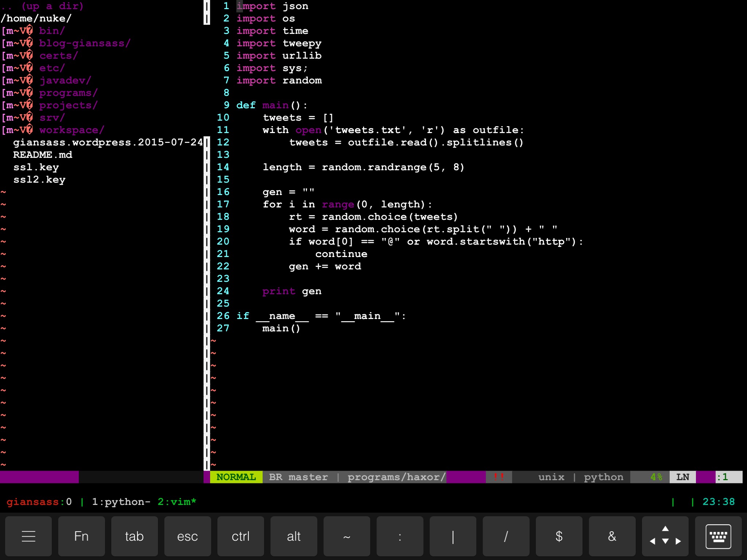Go up a dir in file tree

coord(42,6)
